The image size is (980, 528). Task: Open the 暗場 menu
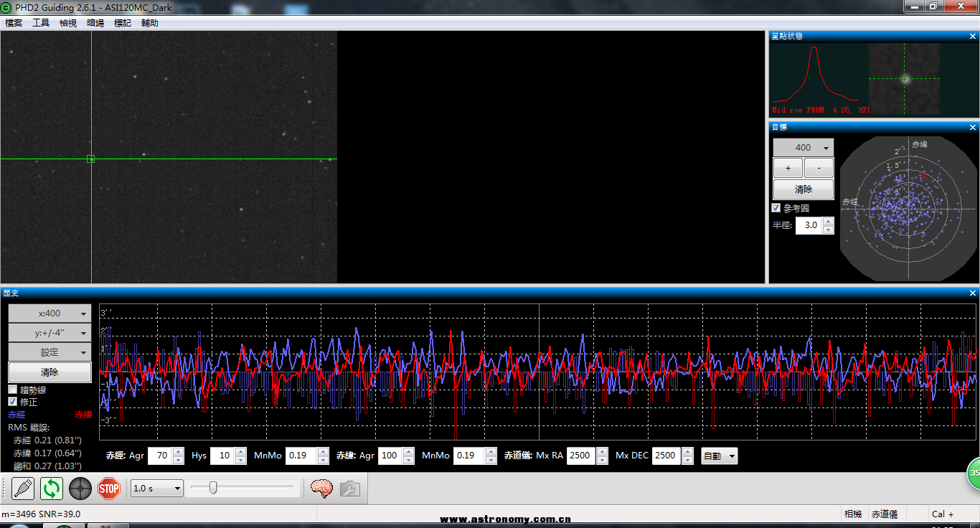pos(95,23)
